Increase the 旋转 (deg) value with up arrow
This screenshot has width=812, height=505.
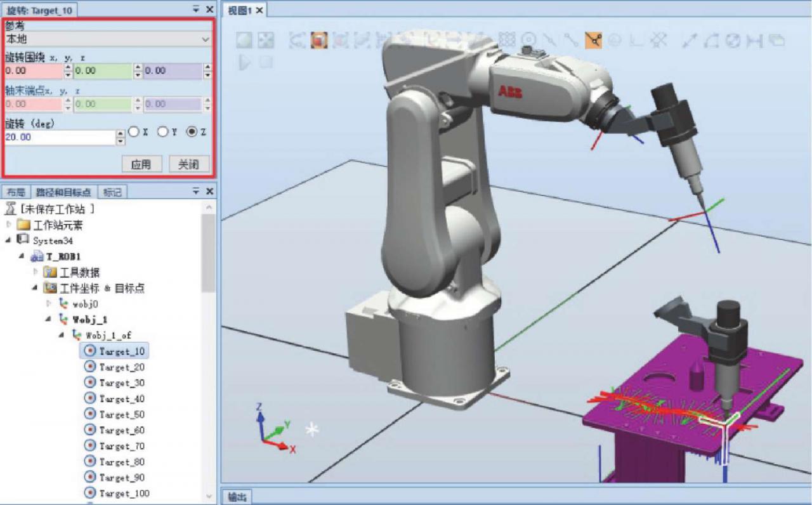[121, 133]
